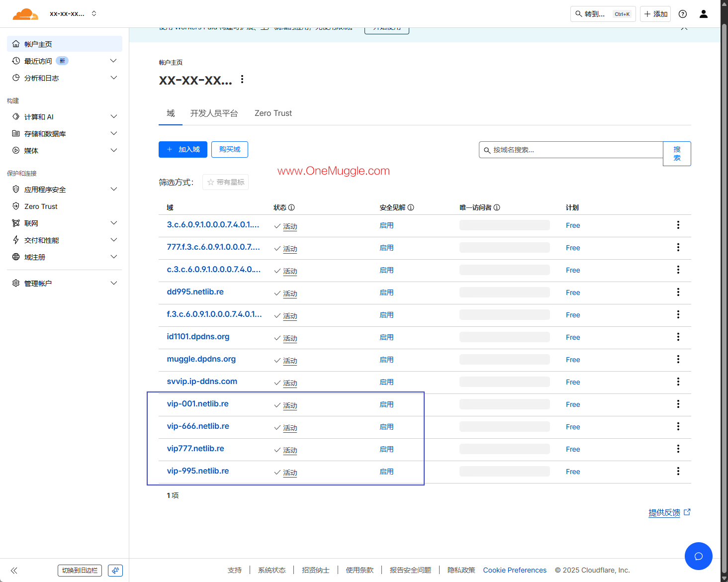
Task: Close the Workers Paid banner
Action: point(684,28)
